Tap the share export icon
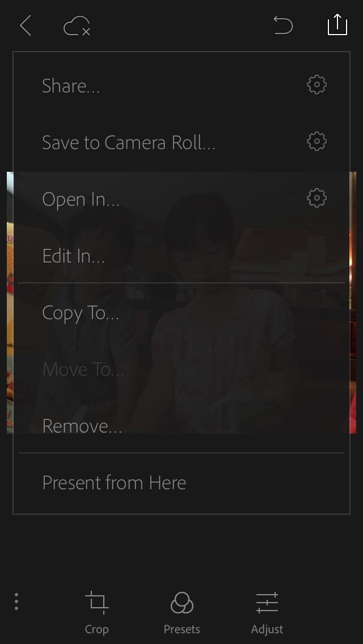 coord(337,25)
